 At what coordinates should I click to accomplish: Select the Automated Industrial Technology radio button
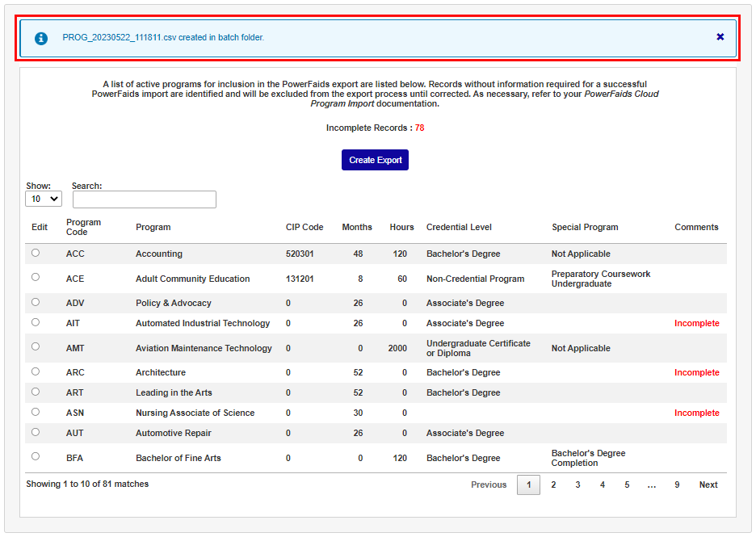click(36, 322)
